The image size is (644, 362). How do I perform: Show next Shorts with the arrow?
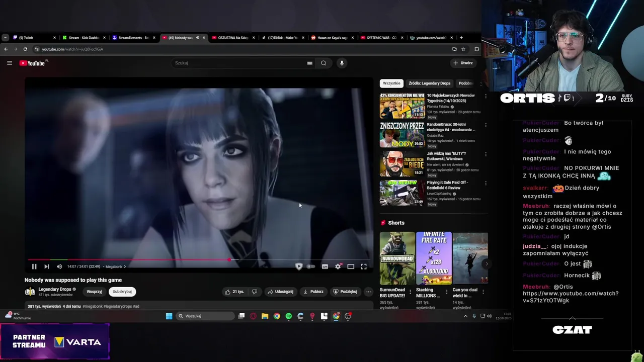tap(486, 263)
